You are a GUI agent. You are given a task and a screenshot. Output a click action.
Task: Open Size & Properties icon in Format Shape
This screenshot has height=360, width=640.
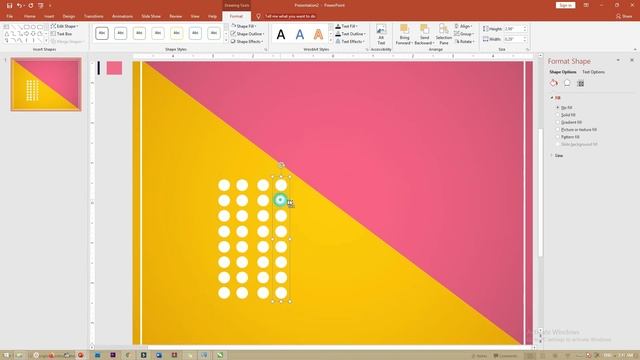click(x=580, y=83)
